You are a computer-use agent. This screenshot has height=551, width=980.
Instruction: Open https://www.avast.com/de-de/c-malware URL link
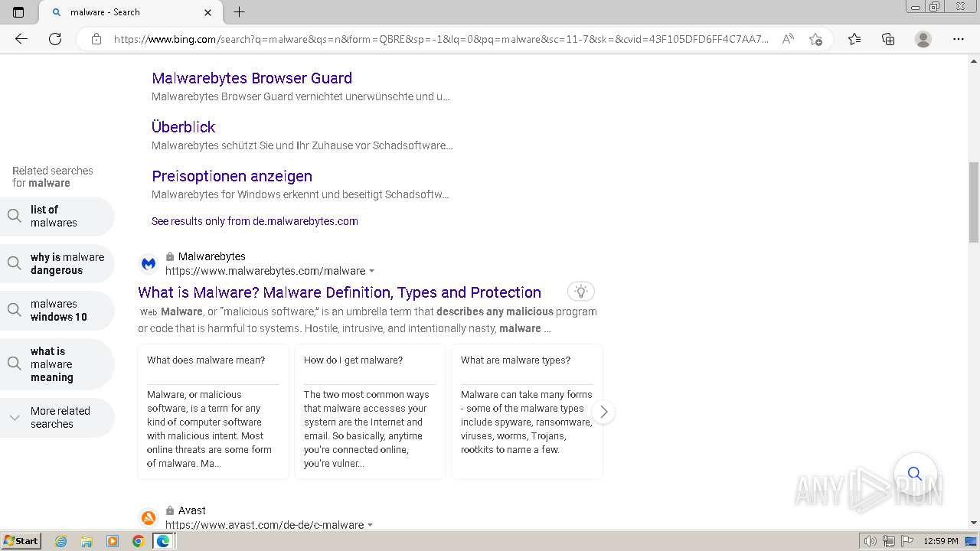pyautogui.click(x=265, y=525)
